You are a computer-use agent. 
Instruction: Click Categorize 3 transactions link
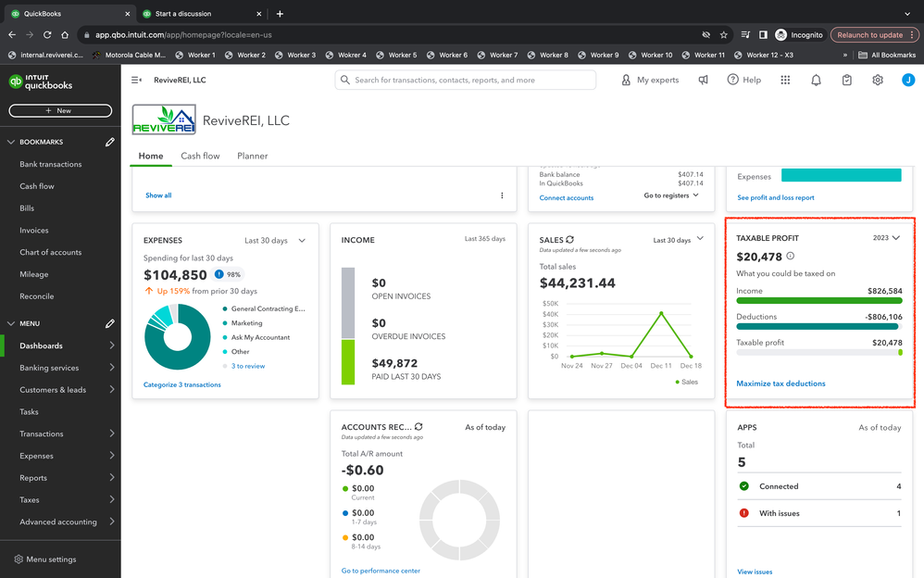point(182,384)
